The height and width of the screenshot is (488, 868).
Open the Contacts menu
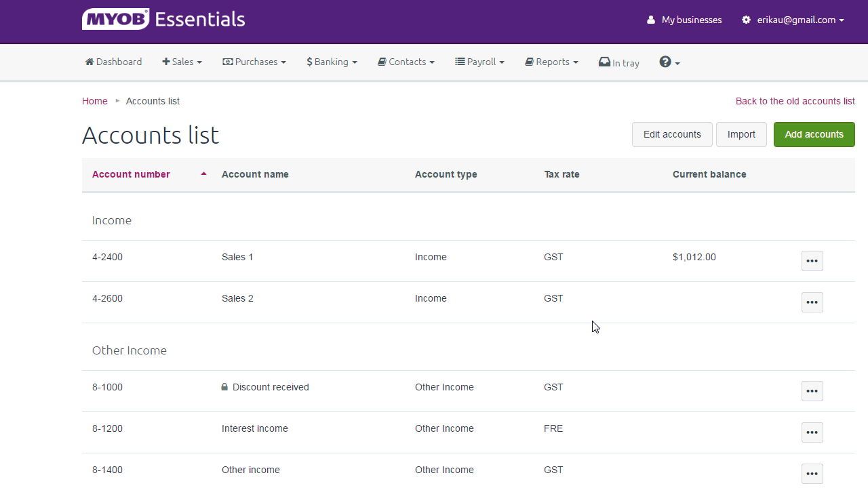(x=406, y=62)
